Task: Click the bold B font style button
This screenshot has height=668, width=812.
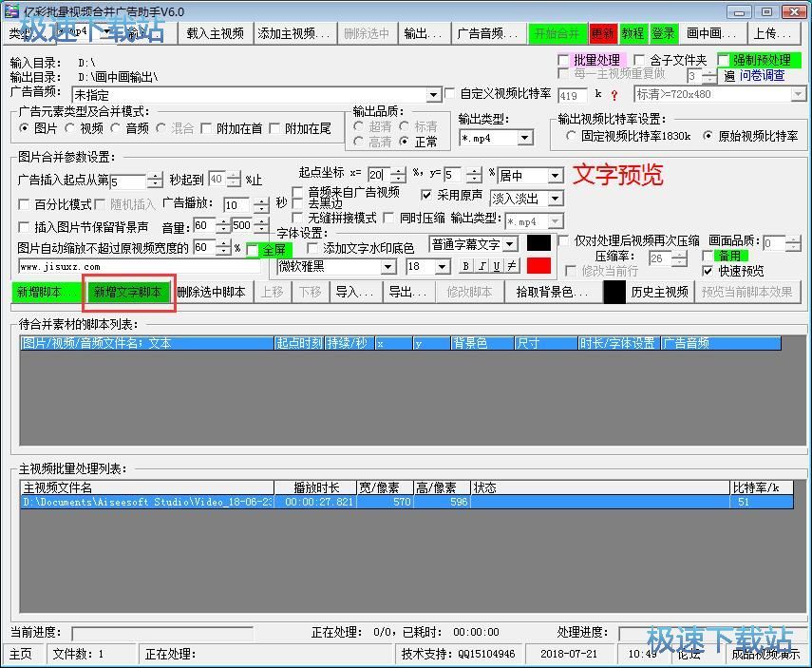Action: [466, 266]
